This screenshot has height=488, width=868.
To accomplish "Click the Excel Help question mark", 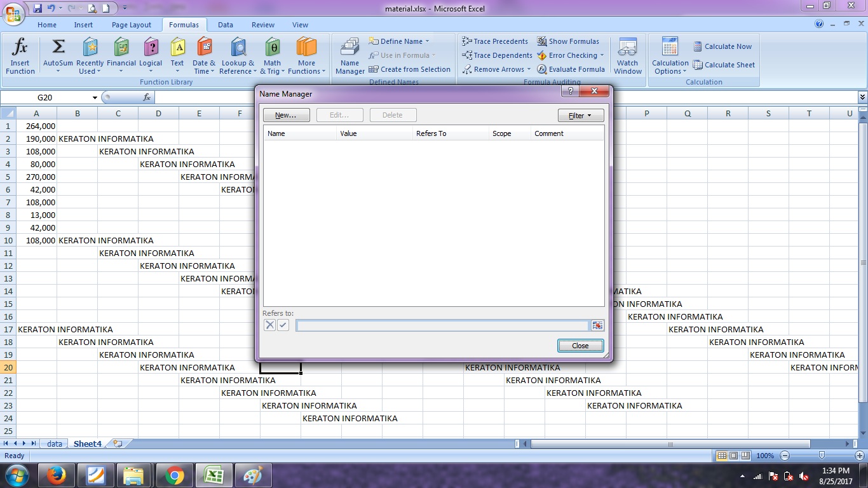I will click(819, 24).
